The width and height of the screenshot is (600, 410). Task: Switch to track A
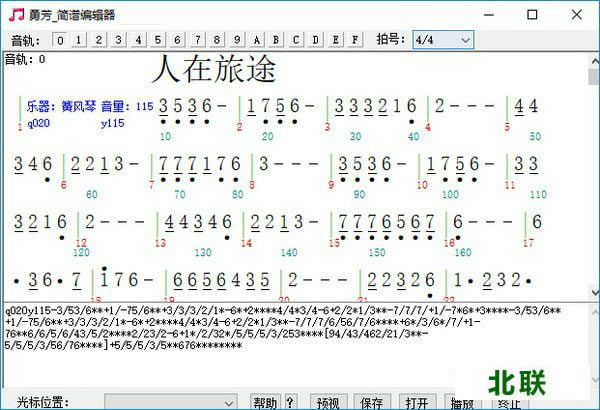pos(256,40)
